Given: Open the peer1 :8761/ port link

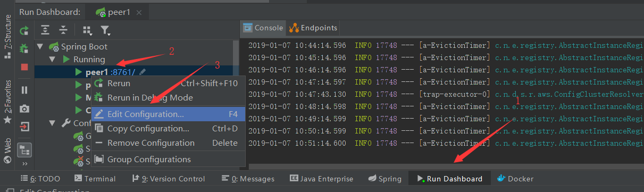Looking at the screenshot, I should pyautogui.click(x=123, y=72).
